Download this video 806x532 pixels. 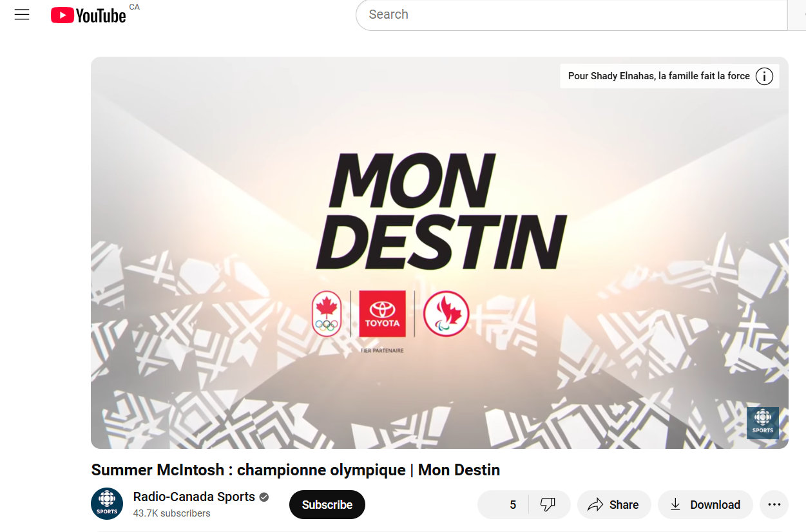705,504
